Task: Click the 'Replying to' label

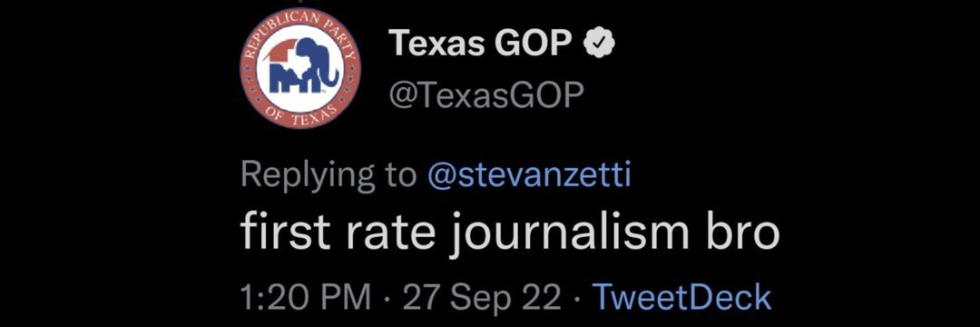Action: (x=328, y=177)
